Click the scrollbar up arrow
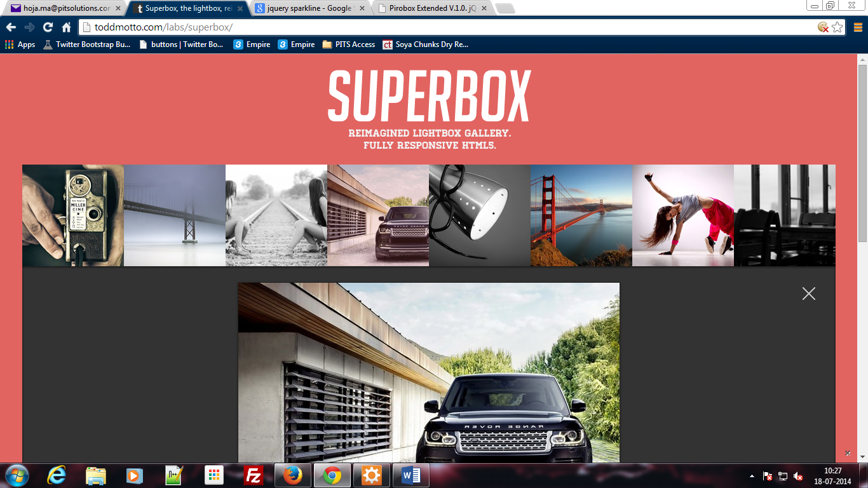The height and width of the screenshot is (488, 868). point(862,59)
